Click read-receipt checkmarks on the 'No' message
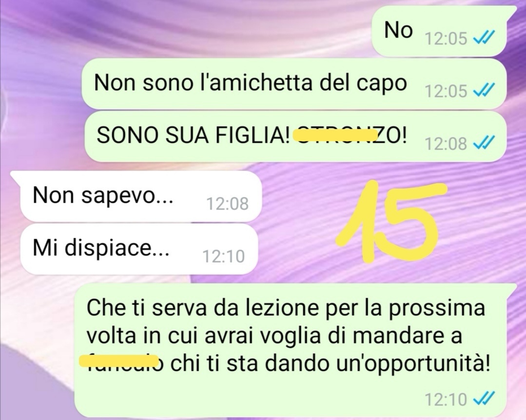 484,37
